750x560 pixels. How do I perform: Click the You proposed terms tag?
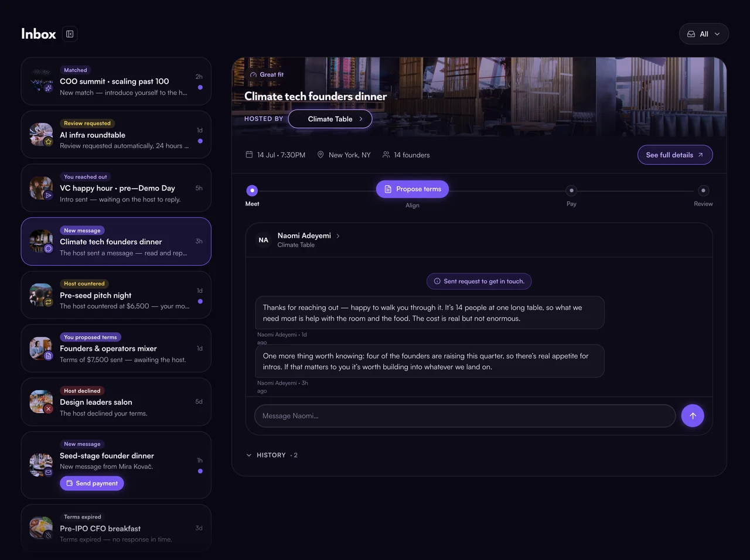[90, 337]
